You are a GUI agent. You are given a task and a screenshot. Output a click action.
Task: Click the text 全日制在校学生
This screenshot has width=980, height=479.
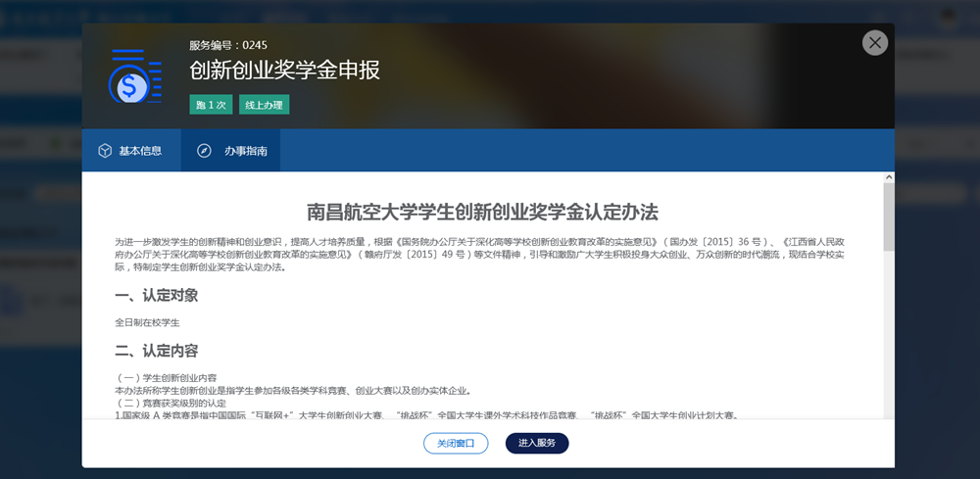[x=148, y=323]
